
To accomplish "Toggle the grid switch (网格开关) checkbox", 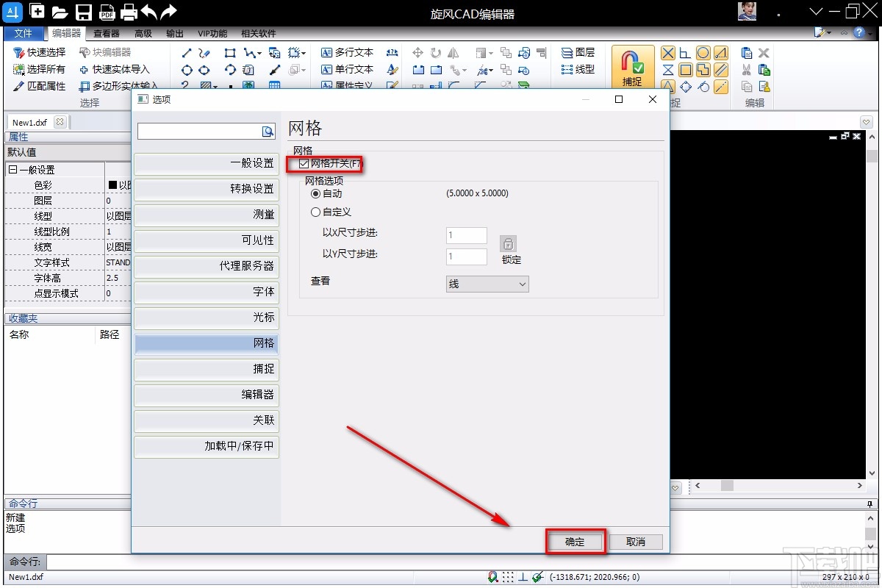I will point(304,164).
